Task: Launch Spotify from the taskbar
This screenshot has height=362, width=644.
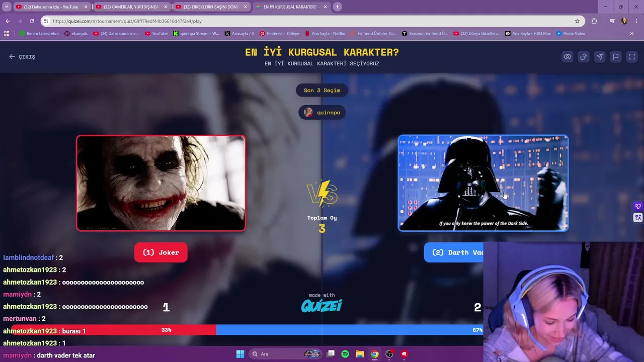Action: pyautogui.click(x=345, y=354)
